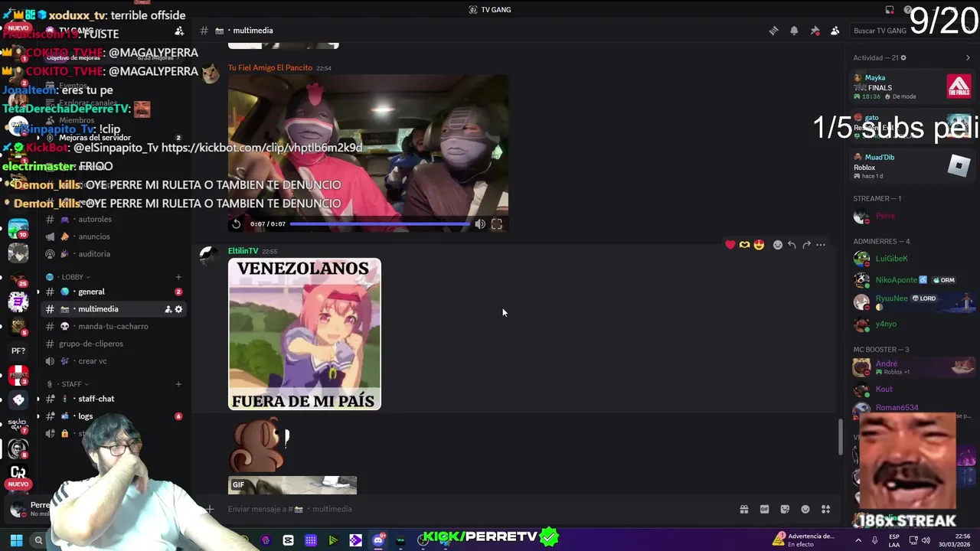
Task: Create channel in STAFF with plus icon
Action: 178,384
